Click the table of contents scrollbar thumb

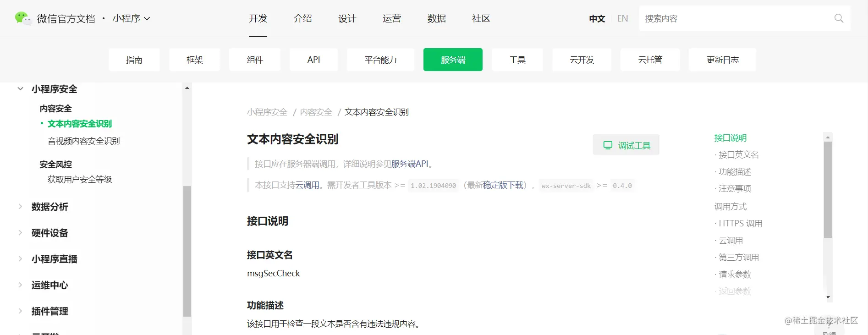pyautogui.click(x=828, y=190)
